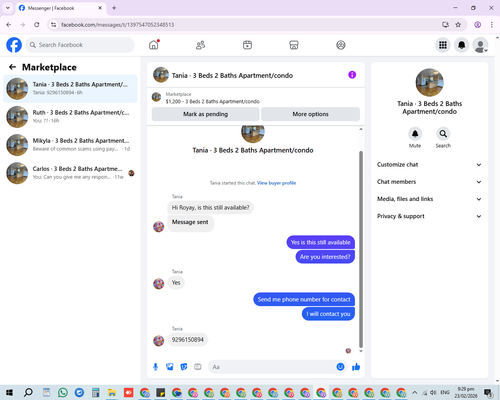Screen dimensions: 500x400
Task: Open browser menu three dots
Action: [x=492, y=25]
